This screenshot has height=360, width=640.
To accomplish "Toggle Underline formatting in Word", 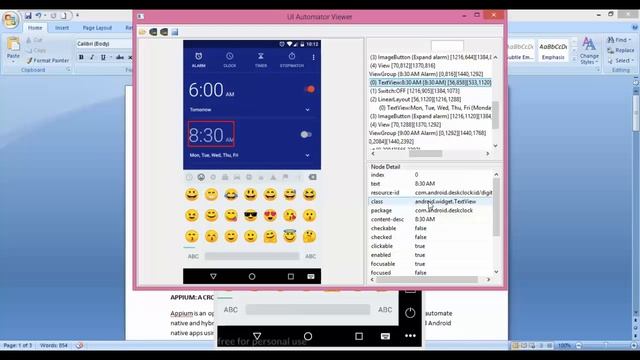I will click(x=103, y=57).
